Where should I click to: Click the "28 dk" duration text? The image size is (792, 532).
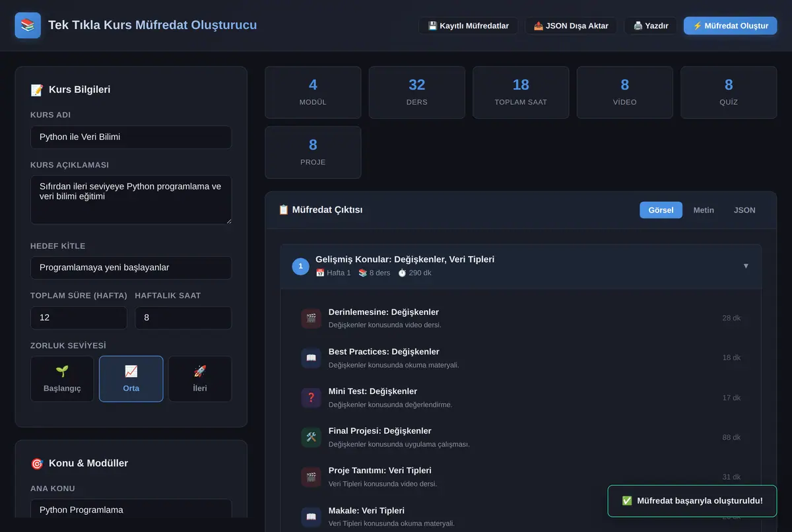731,318
